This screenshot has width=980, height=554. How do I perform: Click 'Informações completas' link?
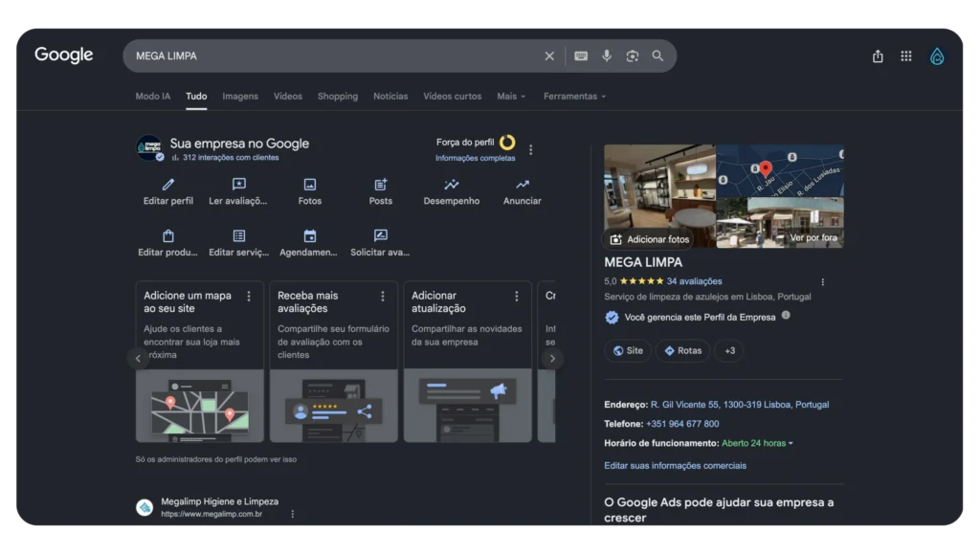475,158
